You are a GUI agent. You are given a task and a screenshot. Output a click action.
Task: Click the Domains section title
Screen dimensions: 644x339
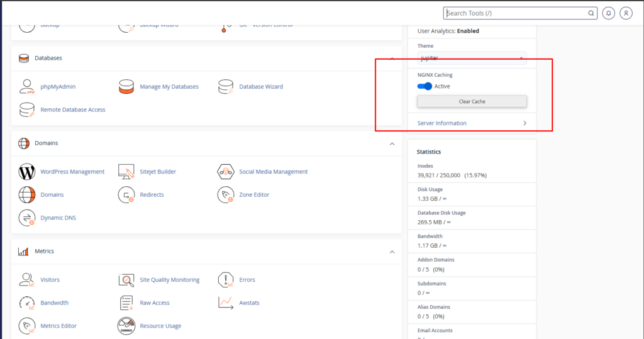pos(47,143)
